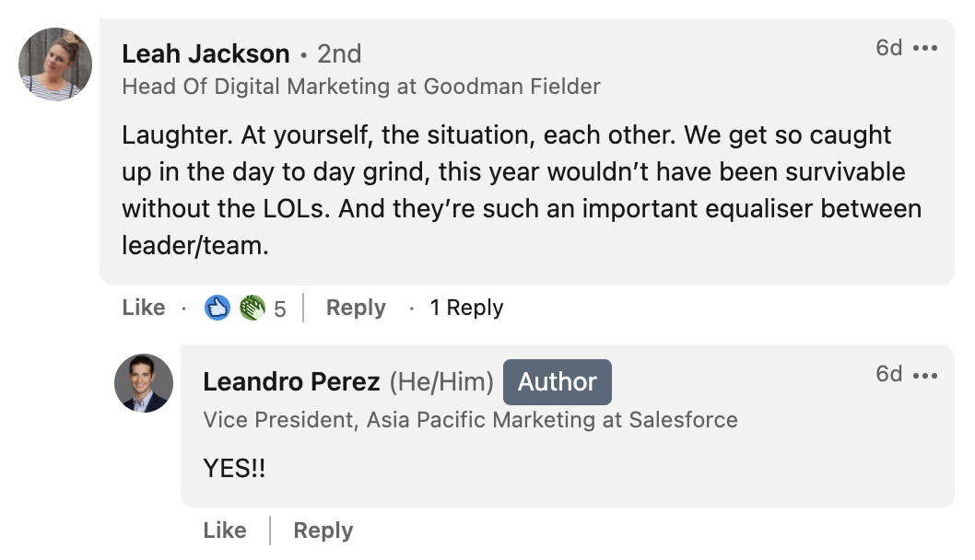This screenshot has width=975, height=560.
Task: Open Leandro Perez's profile picture
Action: click(143, 382)
